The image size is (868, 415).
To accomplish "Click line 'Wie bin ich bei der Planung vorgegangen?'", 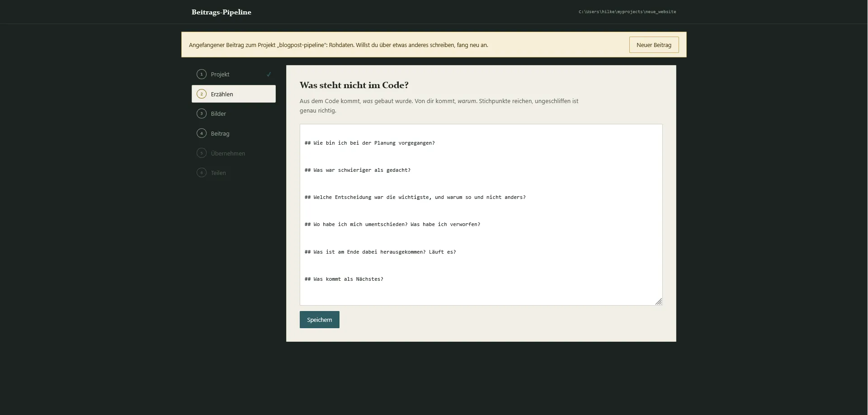I will point(370,143).
